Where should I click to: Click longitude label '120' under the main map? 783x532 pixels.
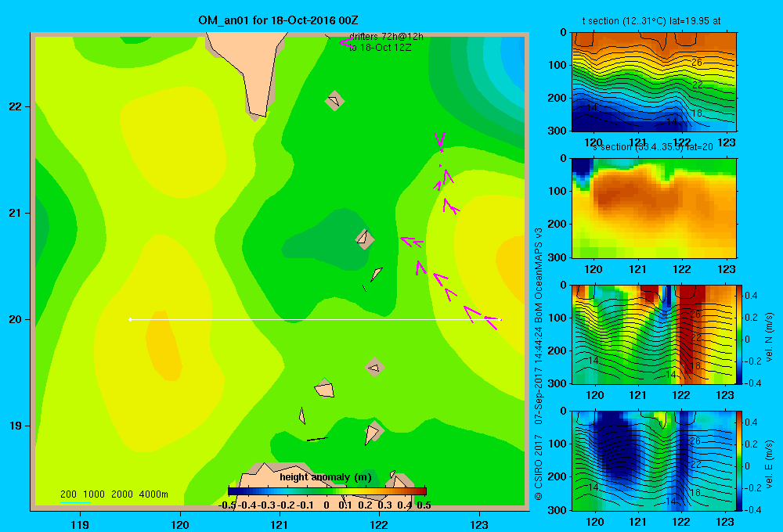click(180, 524)
